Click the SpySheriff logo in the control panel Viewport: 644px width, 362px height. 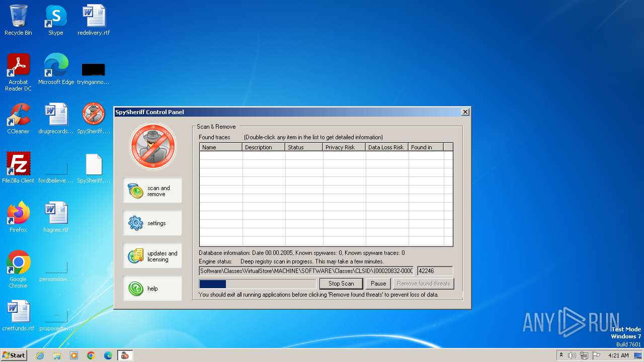153,146
